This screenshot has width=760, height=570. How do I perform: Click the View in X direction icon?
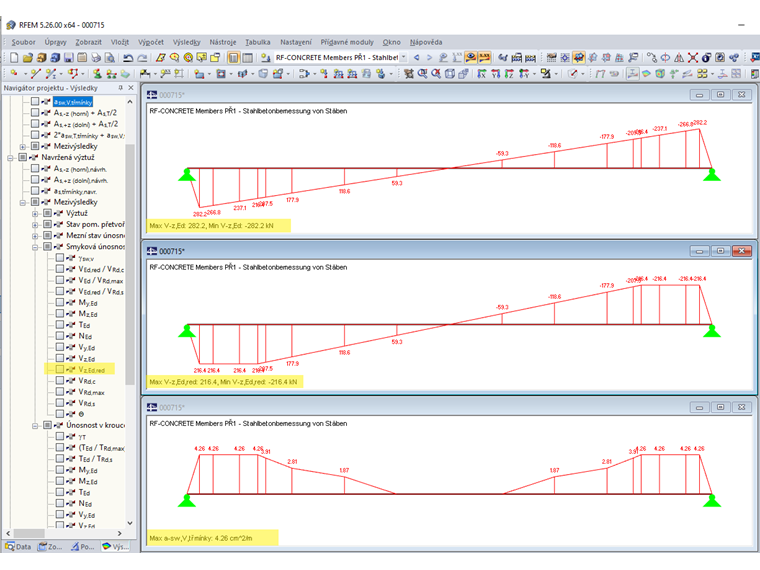click(x=481, y=74)
